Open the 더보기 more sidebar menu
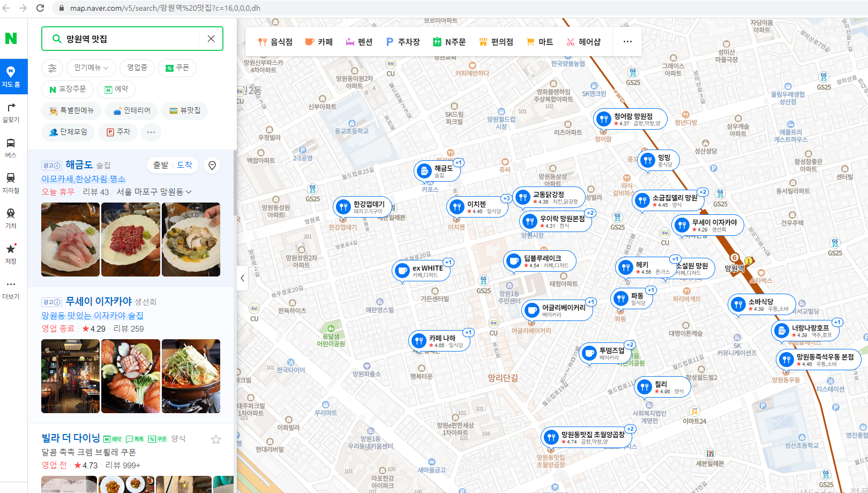This screenshot has height=493, width=868. [x=11, y=289]
